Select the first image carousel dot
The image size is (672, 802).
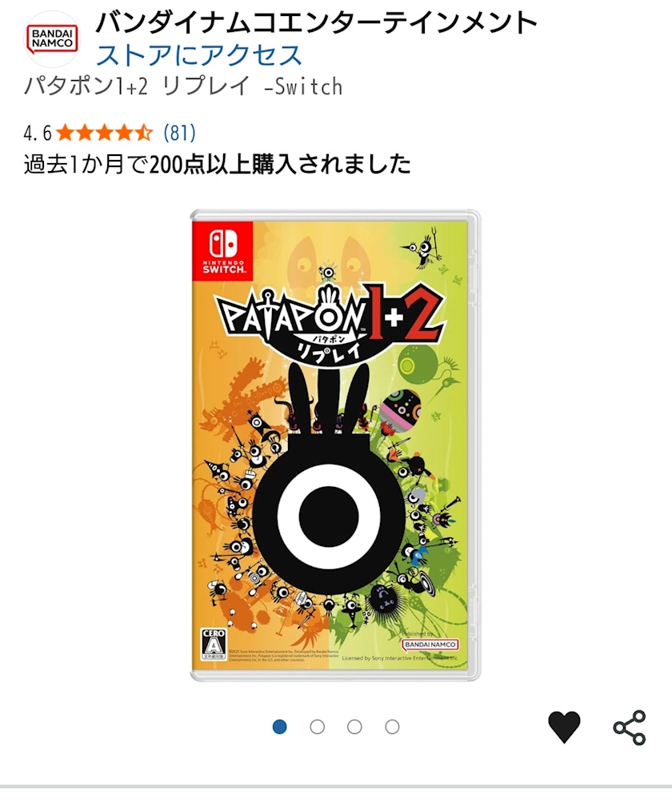point(279,727)
